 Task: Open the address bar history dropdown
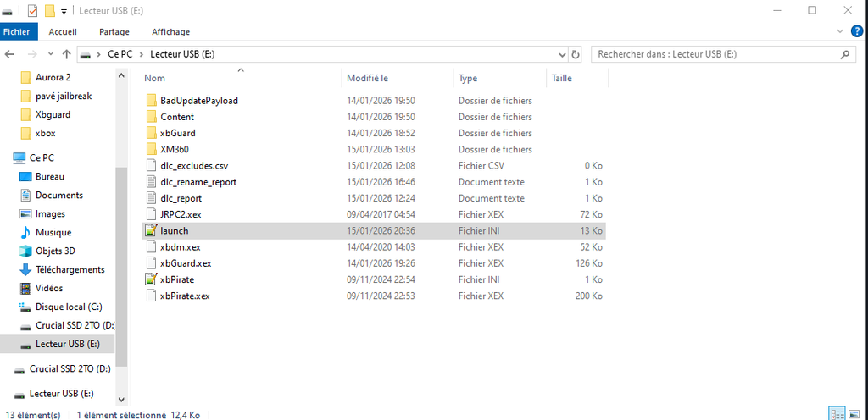pos(561,54)
